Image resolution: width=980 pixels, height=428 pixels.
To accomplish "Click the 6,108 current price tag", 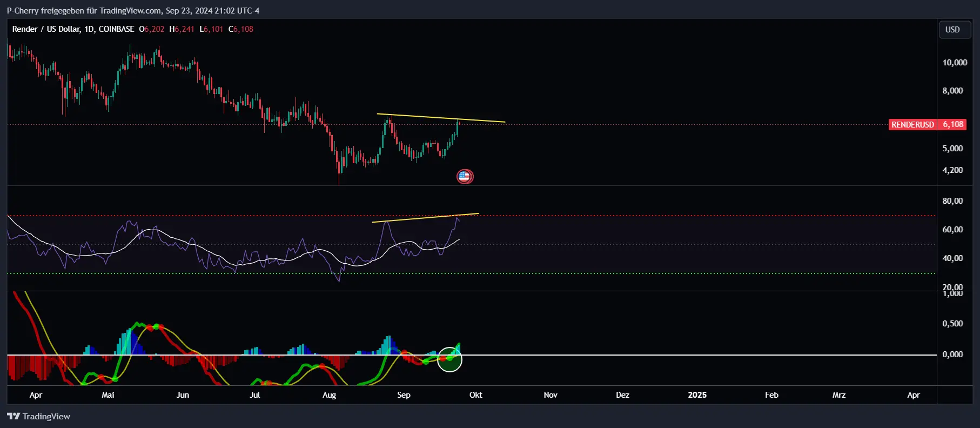I will [953, 125].
